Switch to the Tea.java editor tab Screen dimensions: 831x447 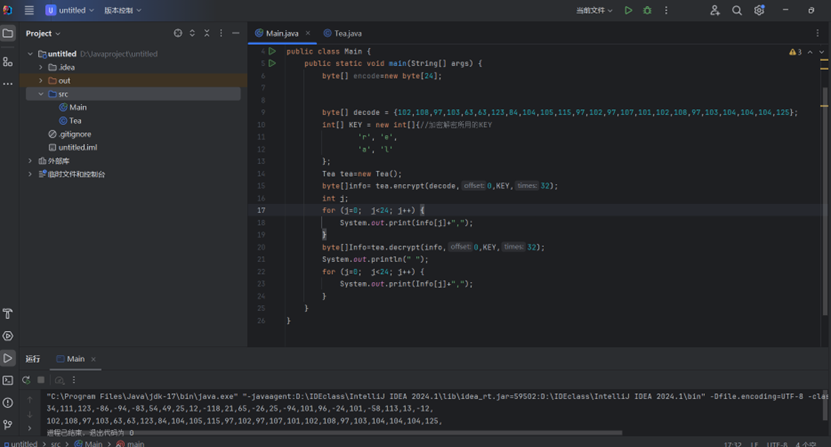point(347,33)
